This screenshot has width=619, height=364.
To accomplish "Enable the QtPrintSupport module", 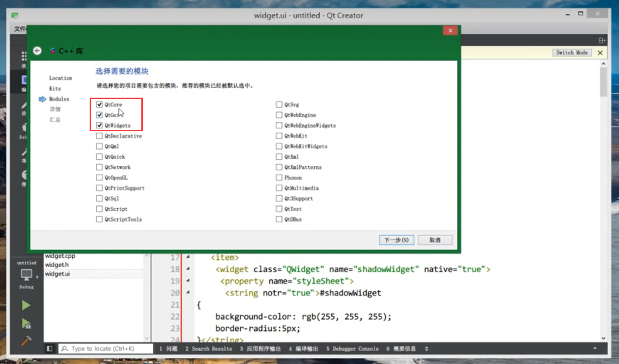I will 100,188.
